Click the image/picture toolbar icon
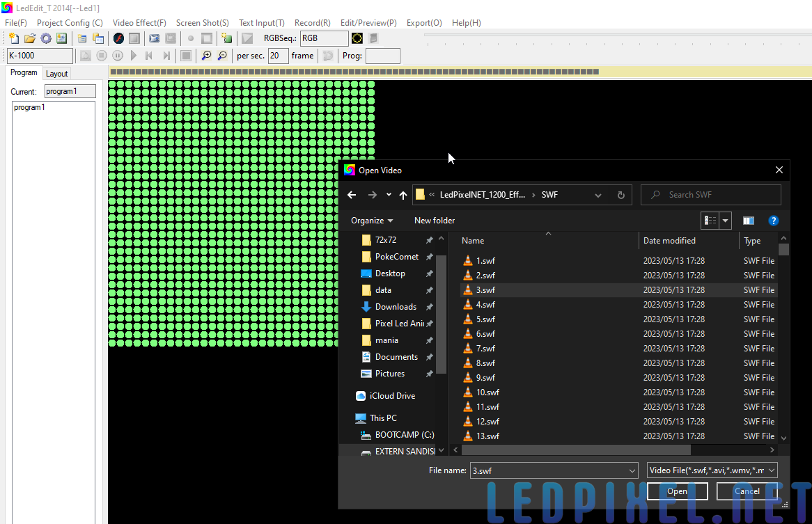The height and width of the screenshot is (524, 812). click(61, 38)
